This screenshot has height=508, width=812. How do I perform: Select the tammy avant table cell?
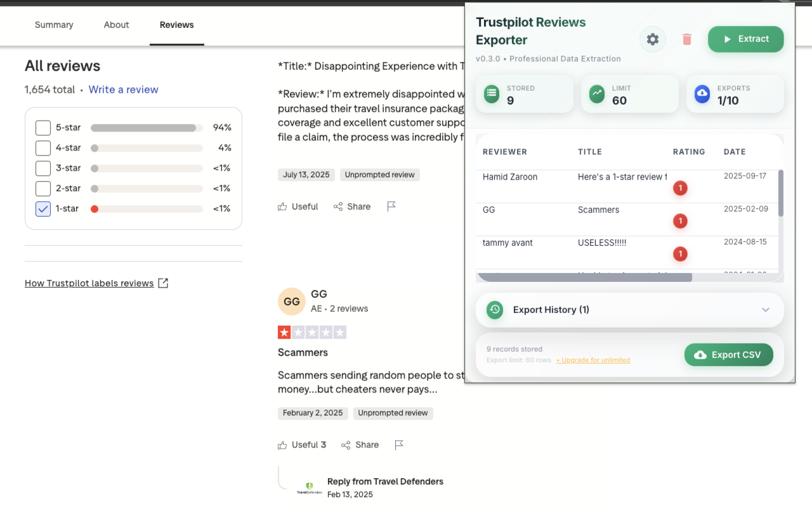(x=507, y=243)
